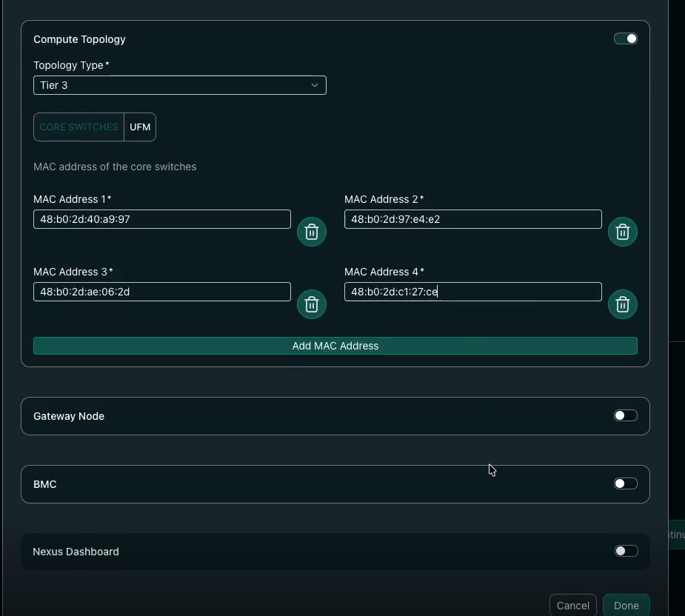This screenshot has height=616, width=685.
Task: Delete MAC Address 1 using its trash icon
Action: [311, 232]
